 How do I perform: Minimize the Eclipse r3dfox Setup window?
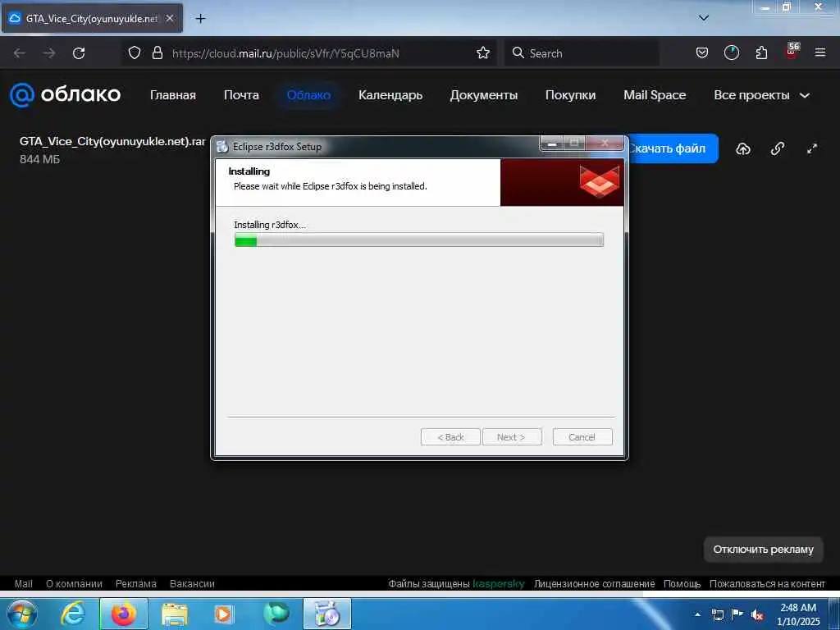[552, 143]
